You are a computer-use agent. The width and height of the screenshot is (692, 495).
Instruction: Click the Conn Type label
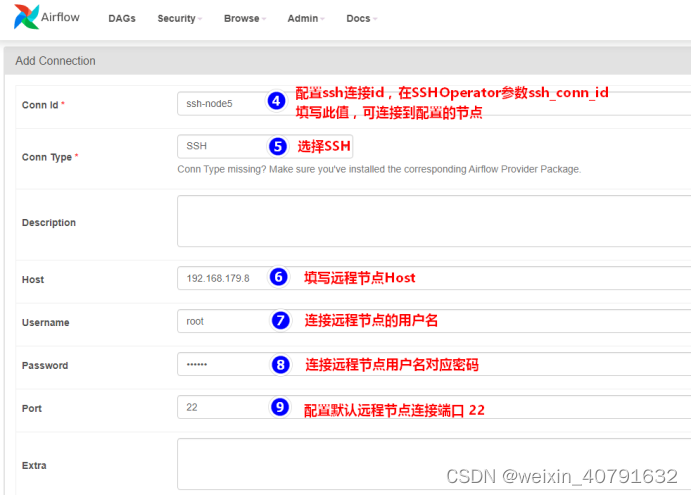pyautogui.click(x=47, y=157)
